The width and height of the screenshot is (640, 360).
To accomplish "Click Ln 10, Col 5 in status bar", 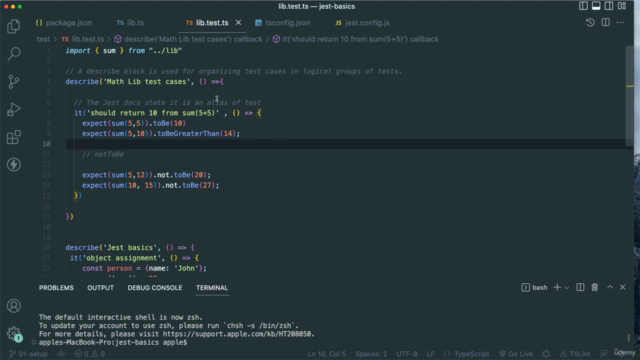I will point(327,354).
